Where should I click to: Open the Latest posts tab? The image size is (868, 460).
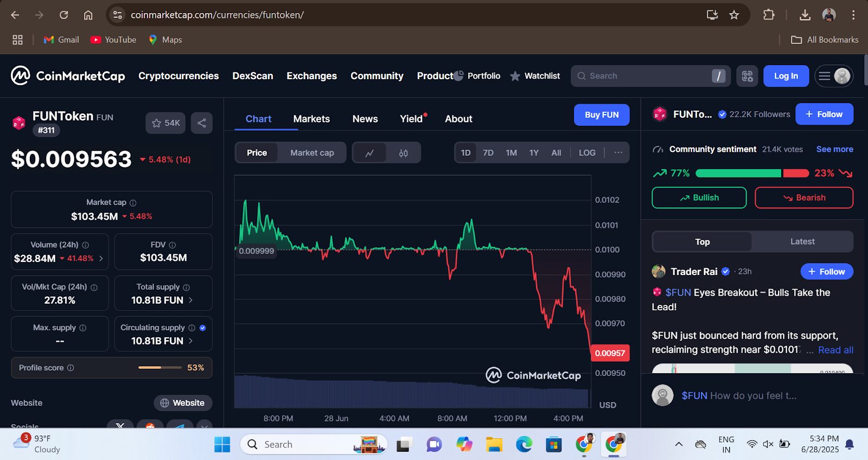(x=802, y=242)
